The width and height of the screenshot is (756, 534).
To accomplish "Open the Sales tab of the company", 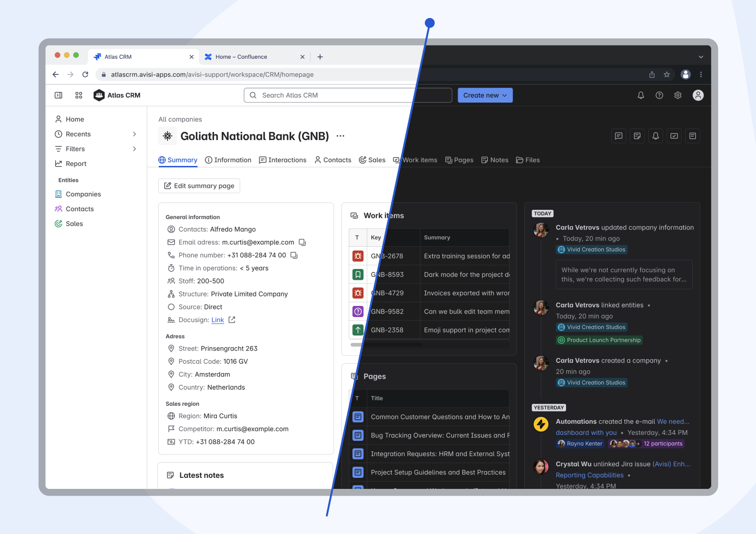I will pos(372,160).
